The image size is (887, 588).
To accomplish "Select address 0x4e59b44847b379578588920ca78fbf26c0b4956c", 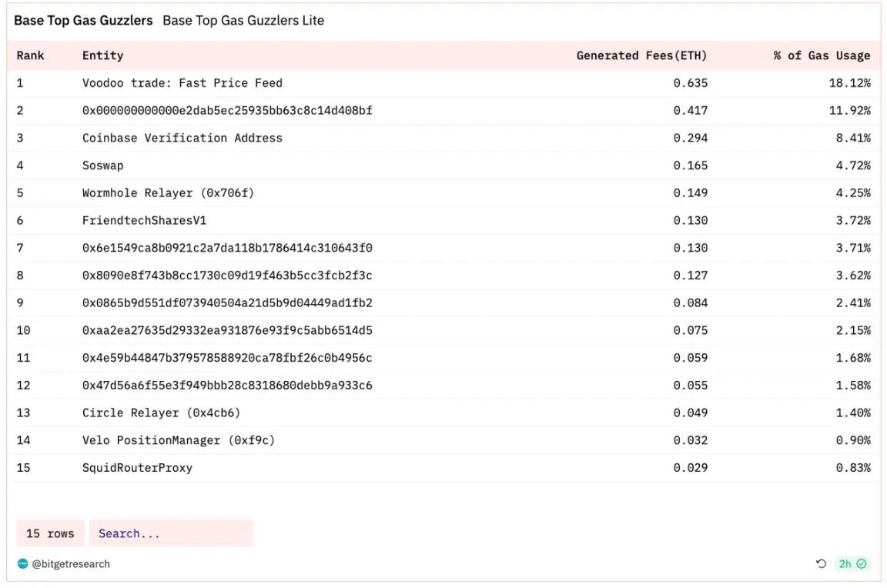I will pyautogui.click(x=227, y=358).
